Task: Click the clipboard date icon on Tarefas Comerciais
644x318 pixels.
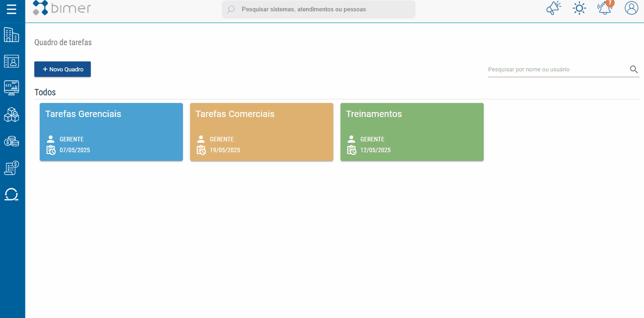Action: click(201, 150)
